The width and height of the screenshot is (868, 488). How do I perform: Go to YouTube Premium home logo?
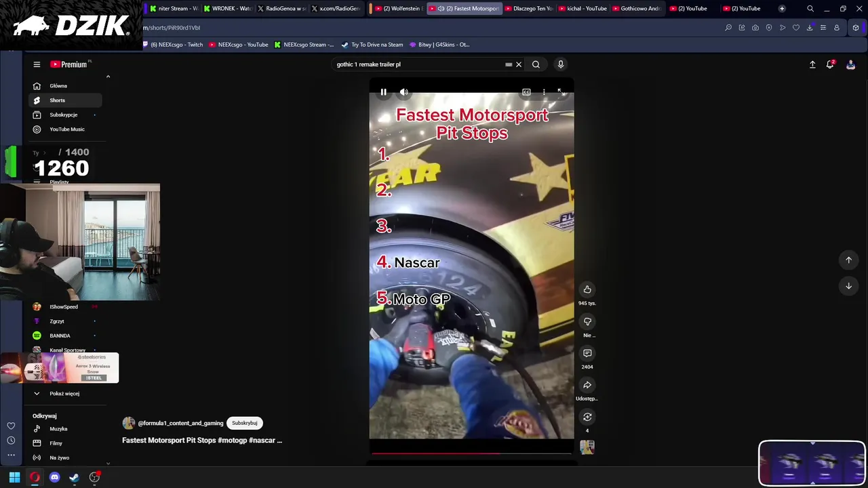[68, 64]
